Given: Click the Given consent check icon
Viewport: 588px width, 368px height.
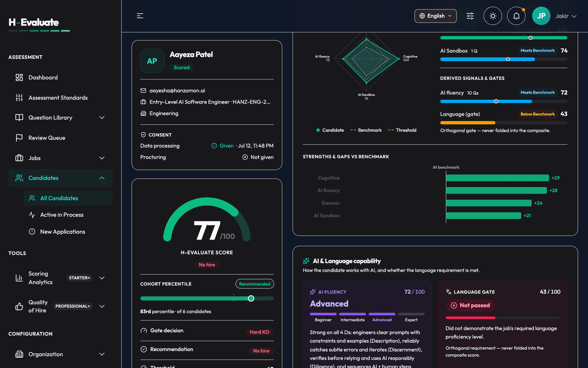Looking at the screenshot, I should [214, 146].
